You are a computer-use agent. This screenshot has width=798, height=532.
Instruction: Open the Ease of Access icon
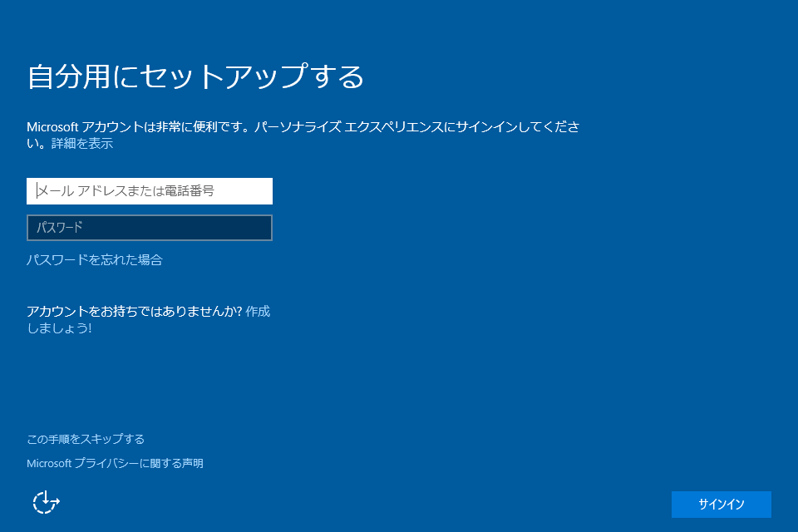pos(47,502)
